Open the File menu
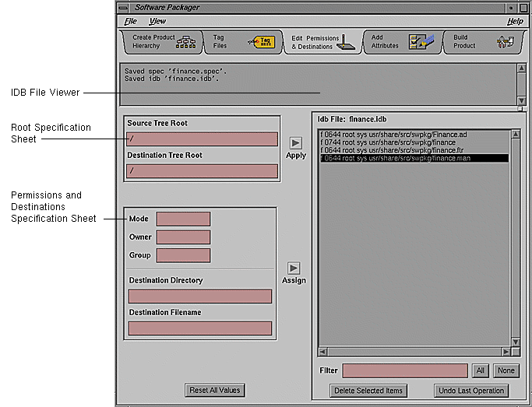This screenshot has width=532, height=407. (x=130, y=21)
